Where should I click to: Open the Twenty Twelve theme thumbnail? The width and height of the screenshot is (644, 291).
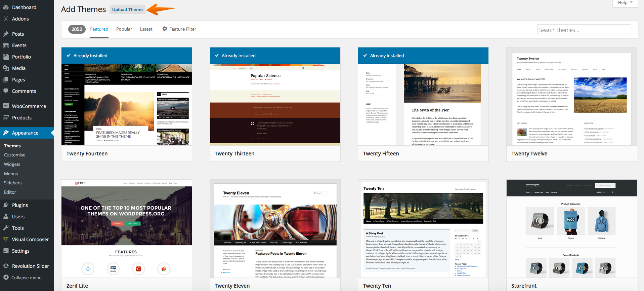(572, 97)
